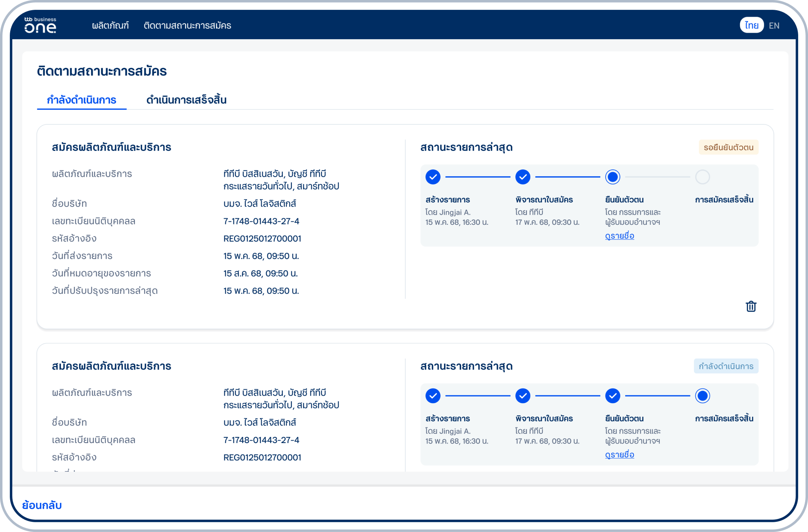Click second card's ยืนยันตัวตน checkmark step icon
Screen dimensions: 808x532
point(613,396)
